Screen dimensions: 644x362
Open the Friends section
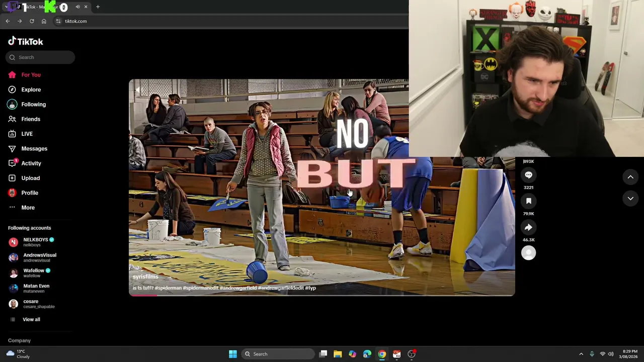click(x=24, y=119)
